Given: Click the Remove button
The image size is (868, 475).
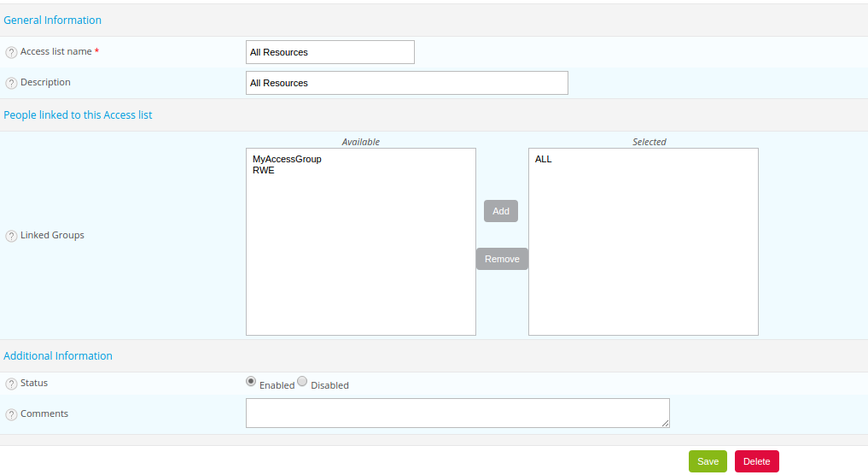Looking at the screenshot, I should 502,259.
